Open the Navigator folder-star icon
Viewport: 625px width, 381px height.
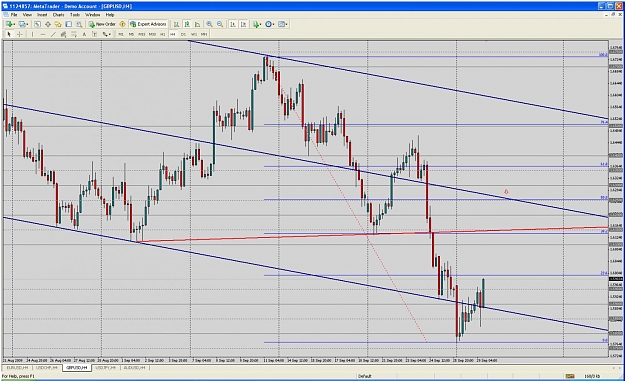click(x=58, y=24)
